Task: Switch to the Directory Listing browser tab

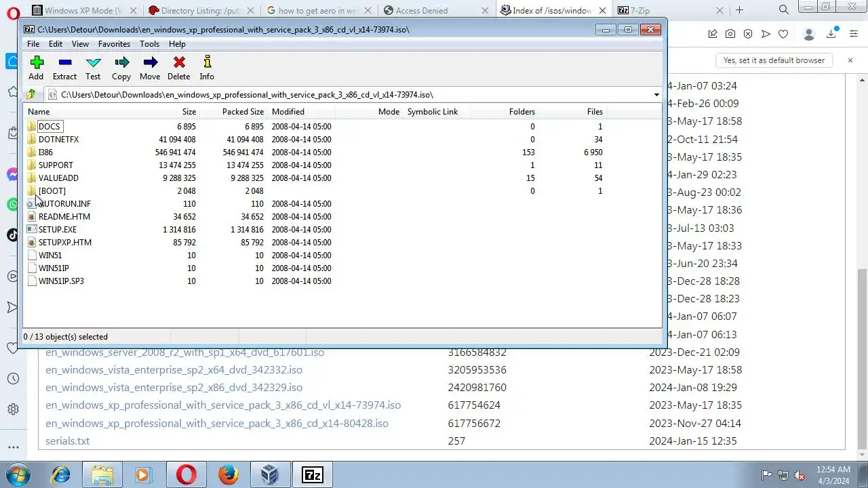Action: [202, 10]
